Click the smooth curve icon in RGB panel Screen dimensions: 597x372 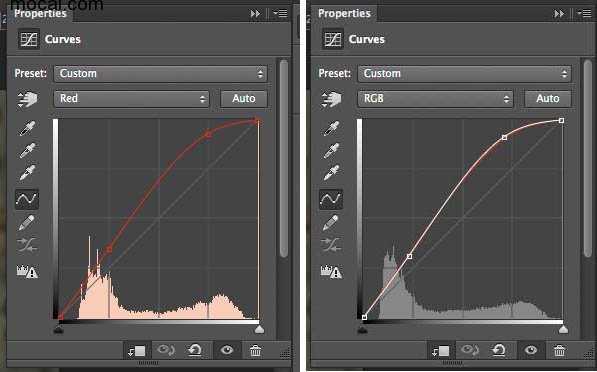tap(331, 245)
